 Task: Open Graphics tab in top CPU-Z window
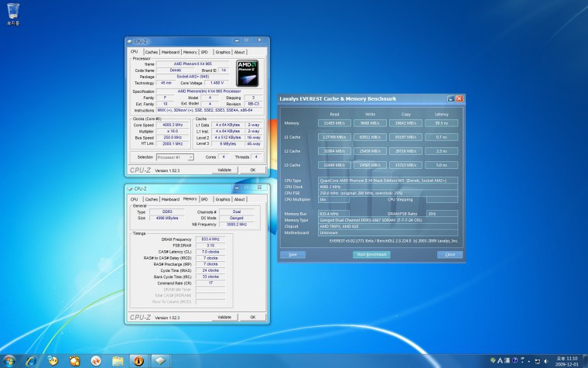223,52
